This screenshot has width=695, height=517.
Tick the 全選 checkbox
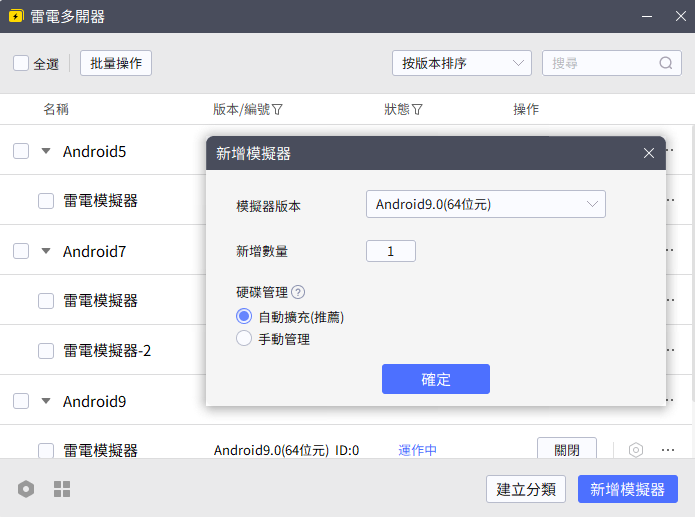21,63
